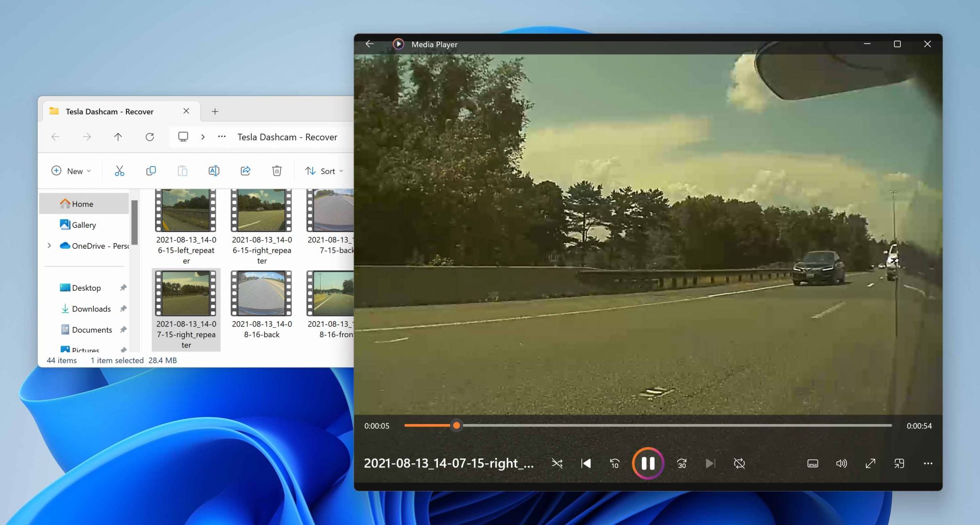The width and height of the screenshot is (980, 525).
Task: Toggle repeat mode in Media Player
Action: (739, 463)
